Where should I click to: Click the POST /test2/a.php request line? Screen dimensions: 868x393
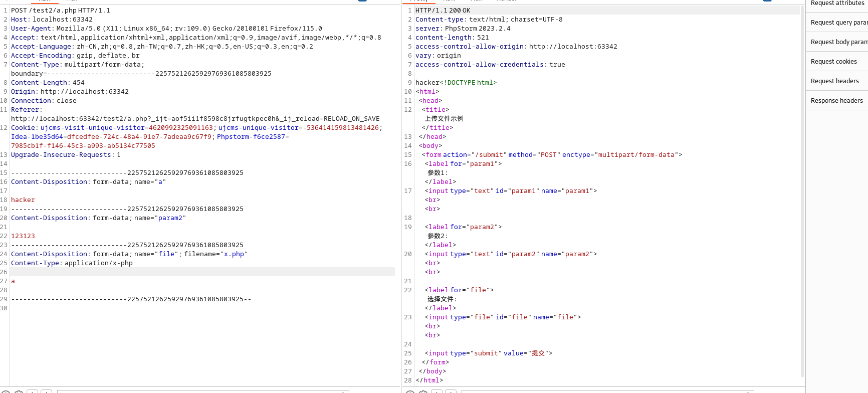coord(61,11)
